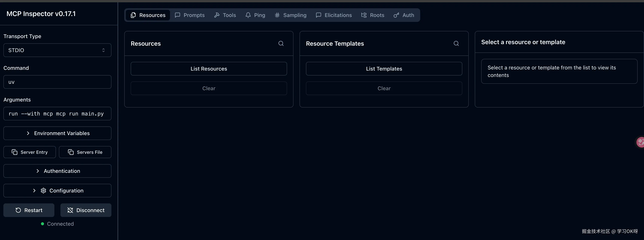644x240 pixels.
Task: Expand the Authentication section
Action: [x=57, y=171]
